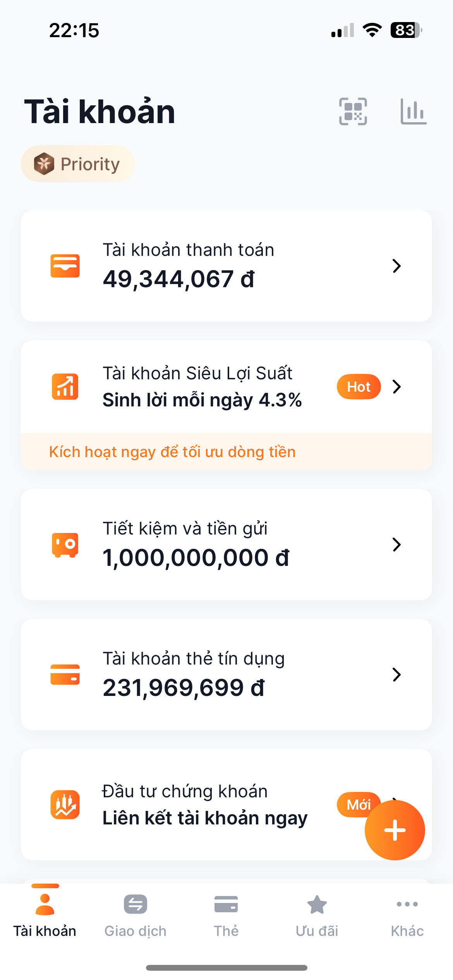The image size is (453, 980).
Task: Expand the Tài khoản thẻ tín dụng chevron
Action: (396, 675)
